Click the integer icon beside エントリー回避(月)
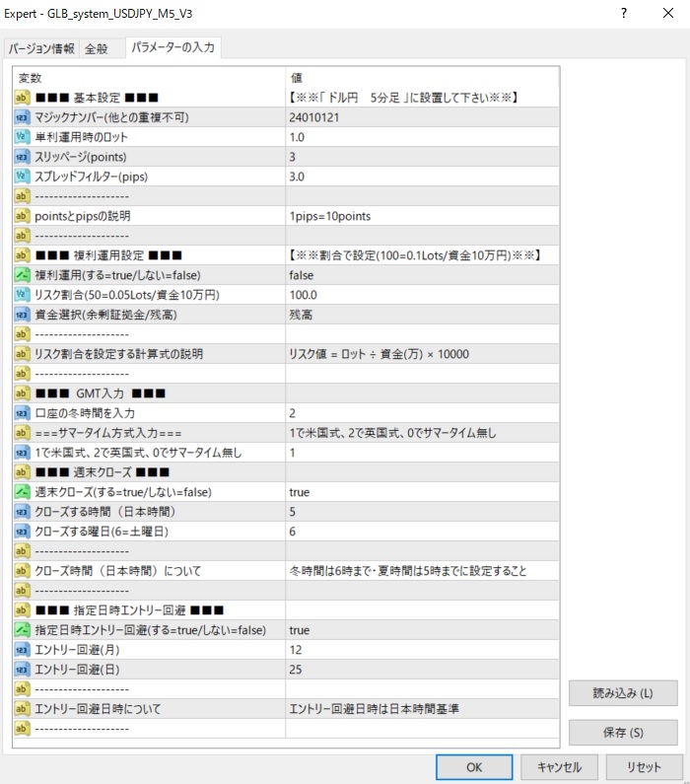The image size is (690, 784). click(x=22, y=650)
